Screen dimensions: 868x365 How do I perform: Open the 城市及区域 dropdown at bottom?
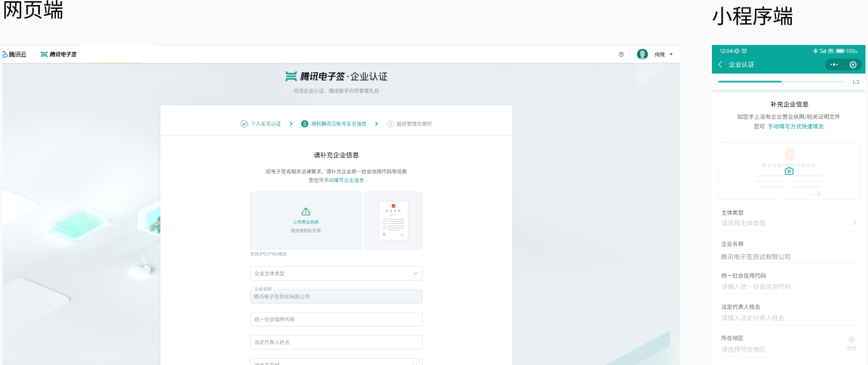pyautogui.click(x=336, y=362)
